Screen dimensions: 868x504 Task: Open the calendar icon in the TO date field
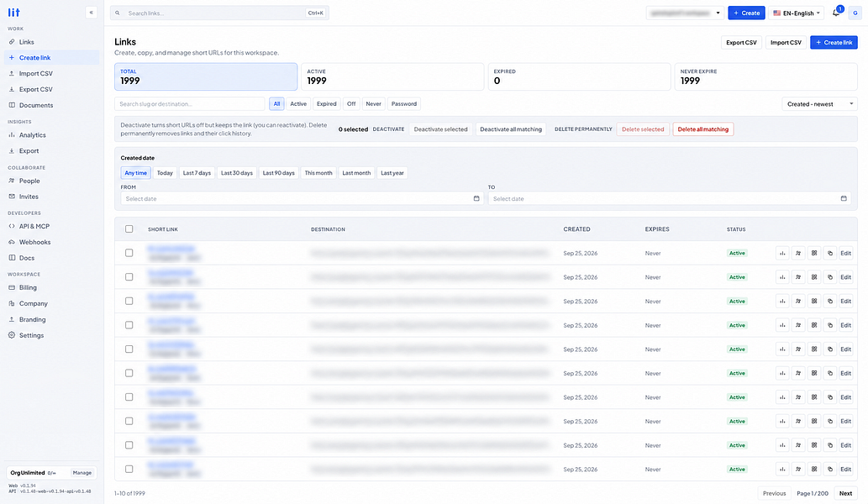844,198
